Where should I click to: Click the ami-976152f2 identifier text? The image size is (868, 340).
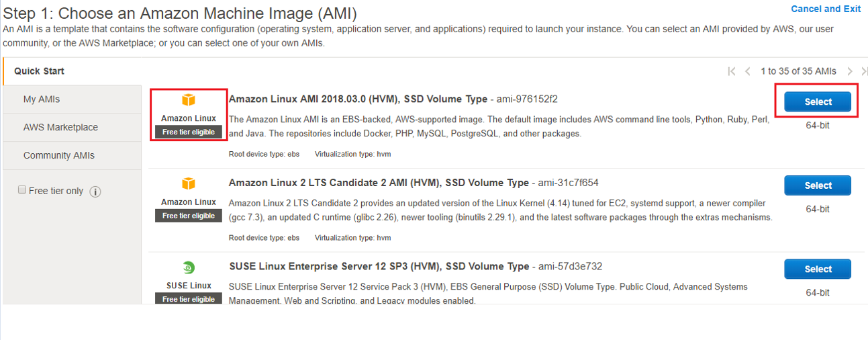[527, 99]
